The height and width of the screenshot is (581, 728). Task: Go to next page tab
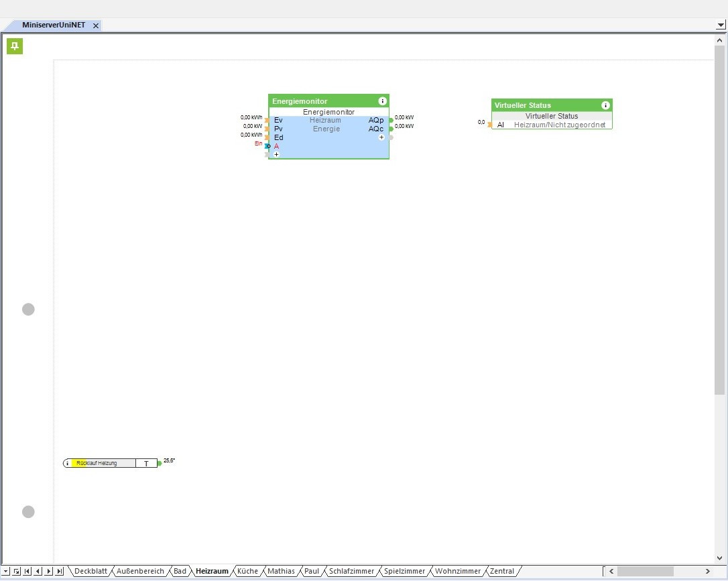click(49, 571)
